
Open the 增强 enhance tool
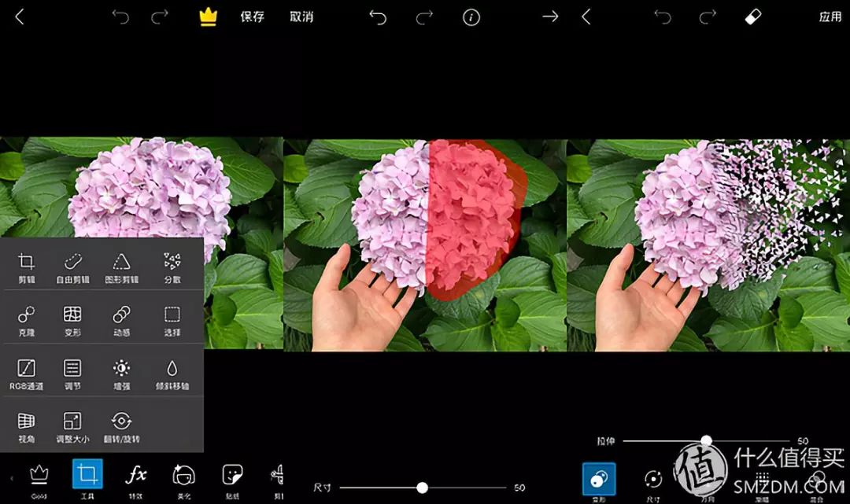pyautogui.click(x=121, y=373)
